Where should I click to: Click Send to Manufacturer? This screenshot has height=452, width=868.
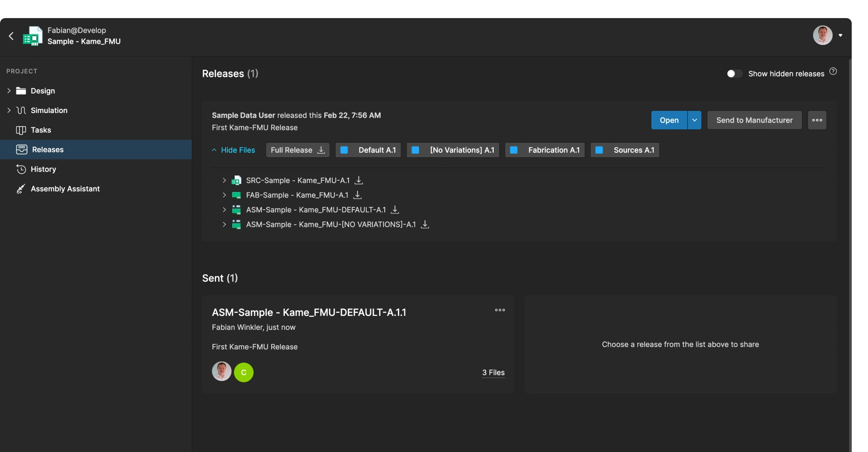pyautogui.click(x=755, y=120)
